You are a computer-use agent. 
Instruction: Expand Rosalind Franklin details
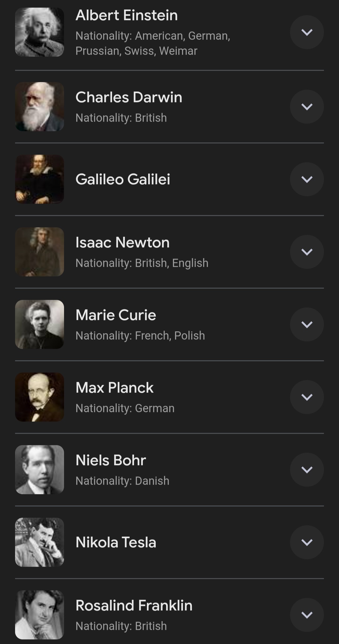point(307,615)
